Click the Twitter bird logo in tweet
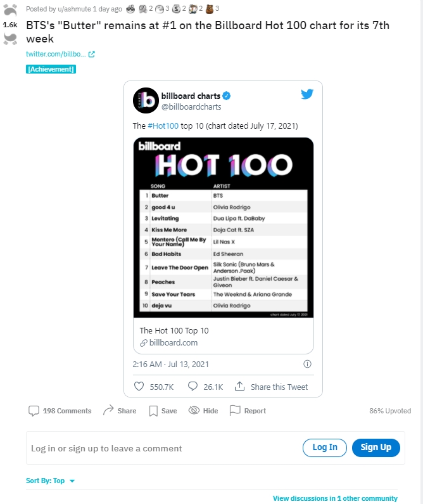423x504 pixels. 307,94
